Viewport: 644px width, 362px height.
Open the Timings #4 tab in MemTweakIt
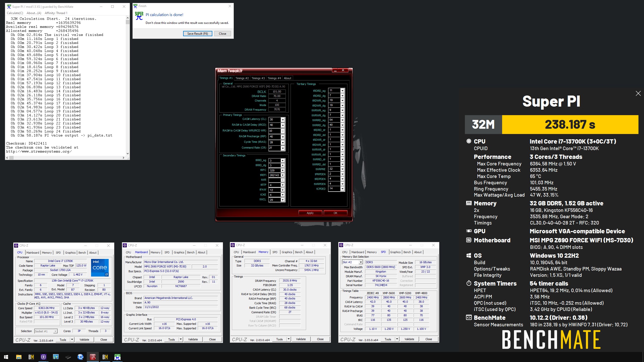274,78
